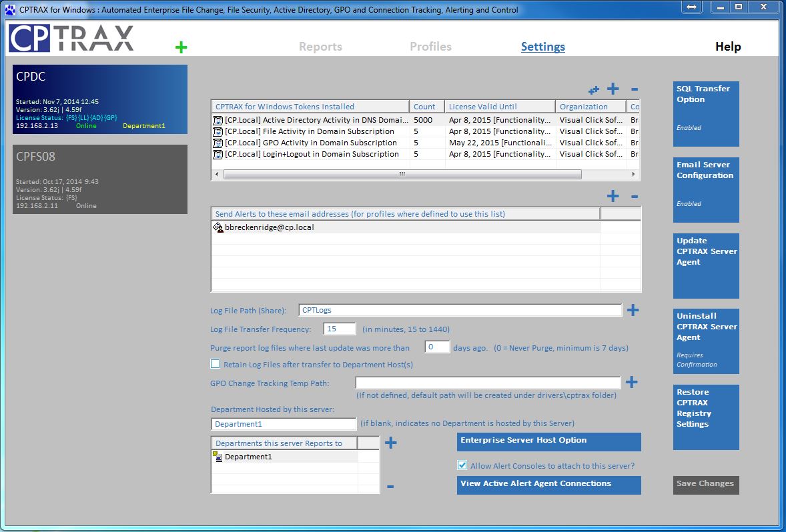This screenshot has width=786, height=532.
Task: Select the Login+Logout in Domain Subscription row
Action: (x=425, y=154)
